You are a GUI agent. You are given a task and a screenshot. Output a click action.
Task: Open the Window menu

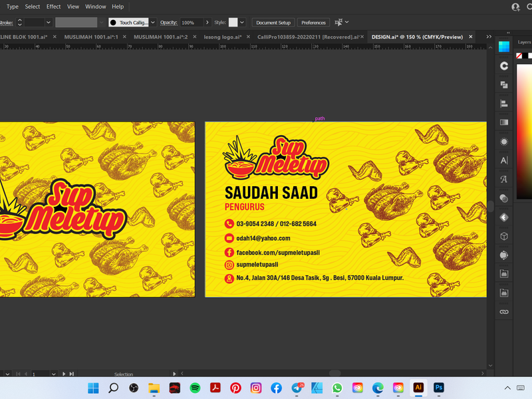[95, 7]
